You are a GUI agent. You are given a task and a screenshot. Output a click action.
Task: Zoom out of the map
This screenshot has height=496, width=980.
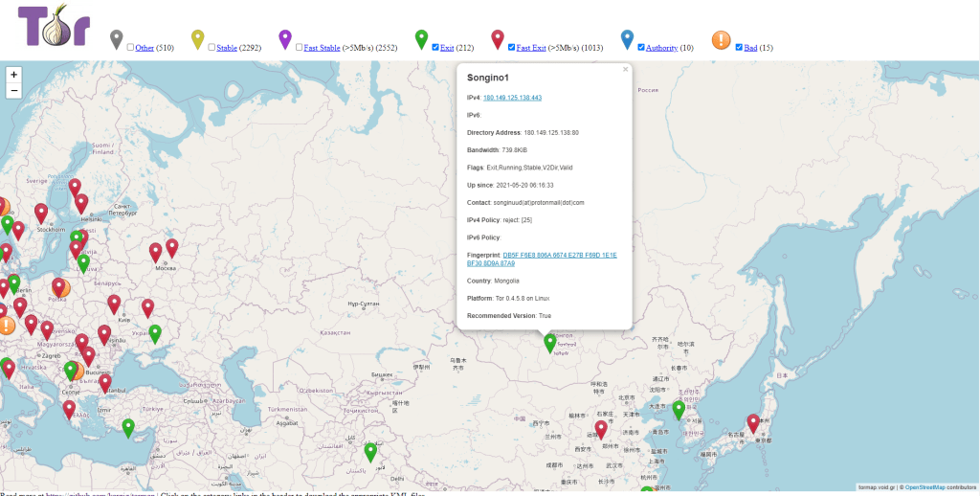pyautogui.click(x=13, y=91)
